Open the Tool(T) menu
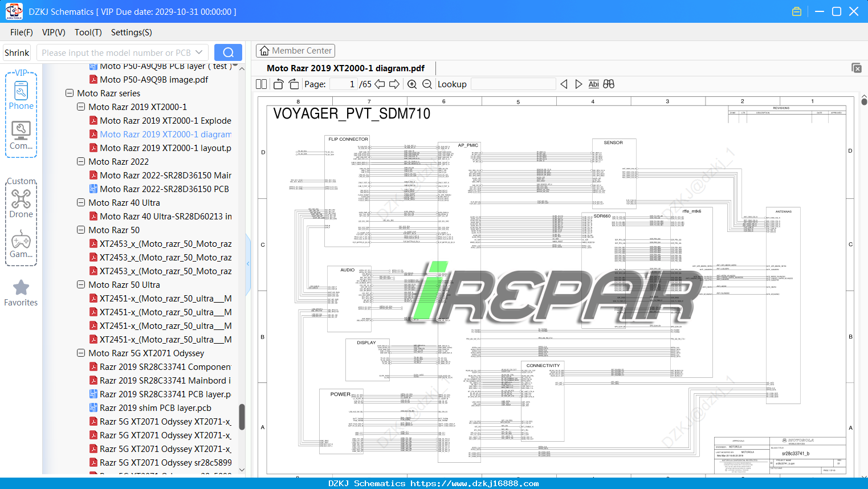 pyautogui.click(x=88, y=32)
